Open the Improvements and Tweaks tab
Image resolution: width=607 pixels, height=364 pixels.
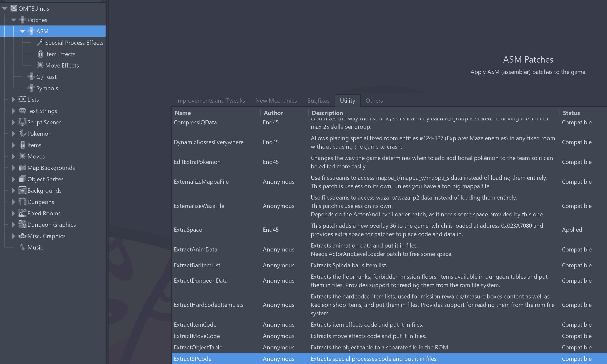(x=210, y=100)
